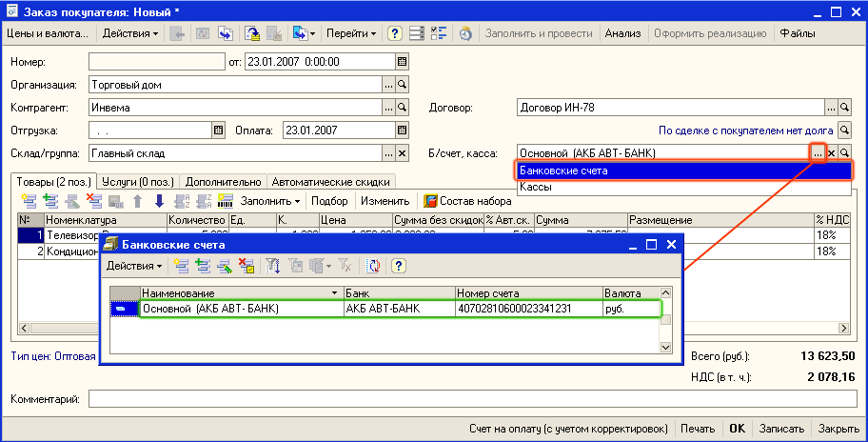This screenshot has width=868, height=442.
Task: Click the list structure icon next to help
Action: 416,33
